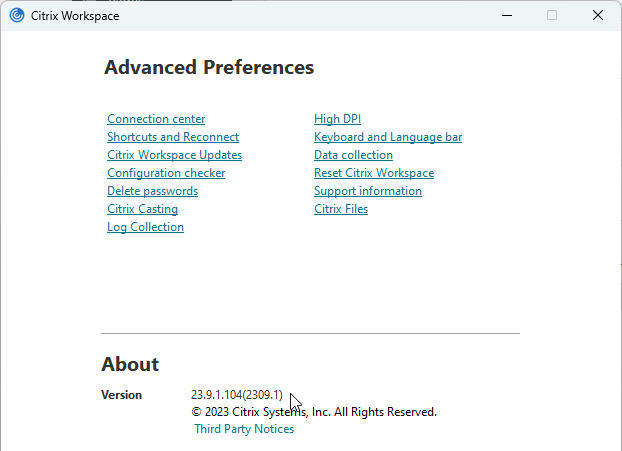This screenshot has height=451, width=622.
Task: Open the Citrix Files link
Action: pyautogui.click(x=341, y=209)
